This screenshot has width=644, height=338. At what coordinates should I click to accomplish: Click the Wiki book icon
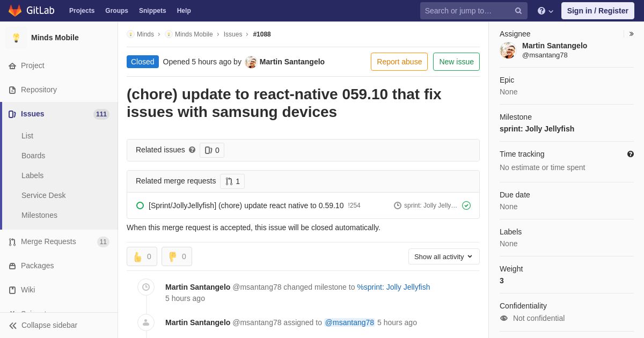pyautogui.click(x=12, y=290)
